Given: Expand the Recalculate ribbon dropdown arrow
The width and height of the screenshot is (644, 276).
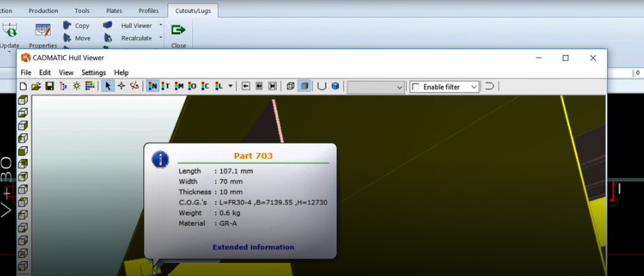Looking at the screenshot, I should point(160,38).
